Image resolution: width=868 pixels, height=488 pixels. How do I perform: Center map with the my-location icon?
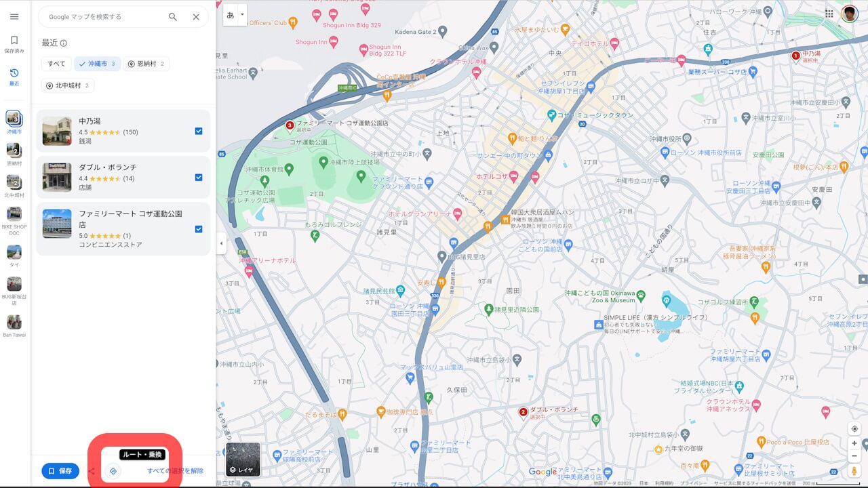(854, 428)
